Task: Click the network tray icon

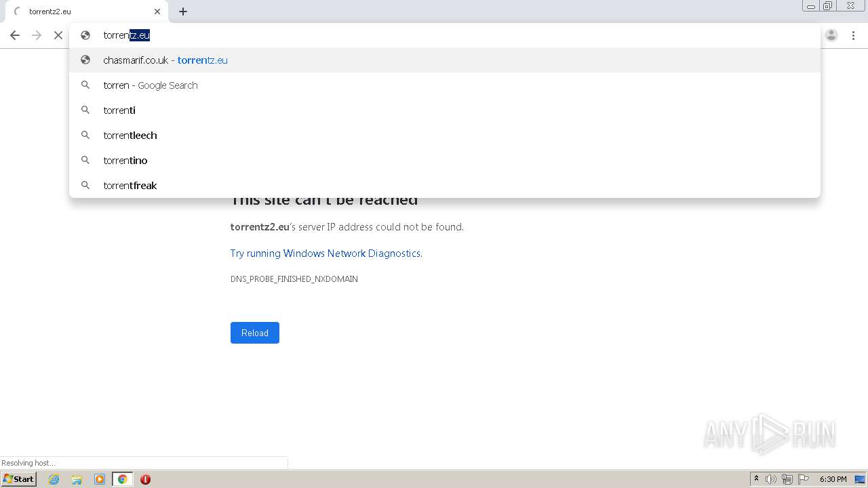Action: 787,479
